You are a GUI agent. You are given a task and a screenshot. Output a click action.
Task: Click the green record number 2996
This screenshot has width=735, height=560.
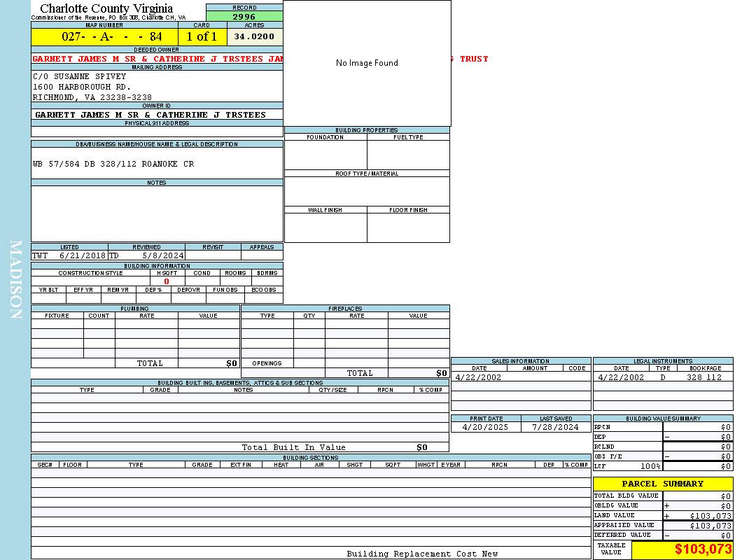(244, 17)
